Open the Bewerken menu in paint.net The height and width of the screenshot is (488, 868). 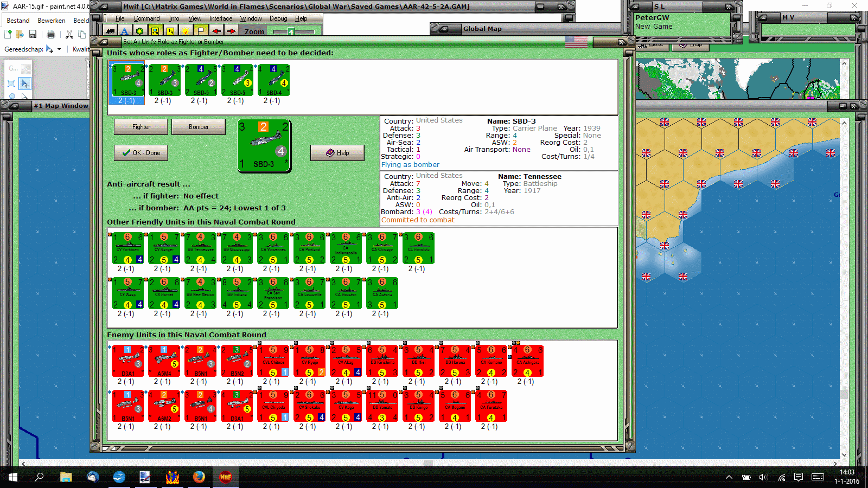click(52, 21)
